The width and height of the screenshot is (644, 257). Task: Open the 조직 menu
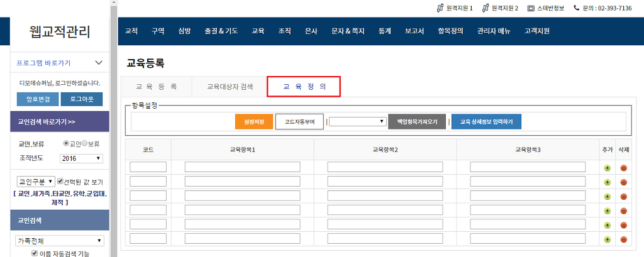[285, 31]
